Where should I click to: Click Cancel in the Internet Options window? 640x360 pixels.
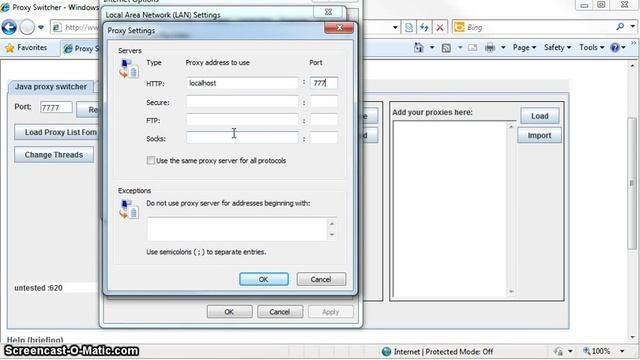280,312
